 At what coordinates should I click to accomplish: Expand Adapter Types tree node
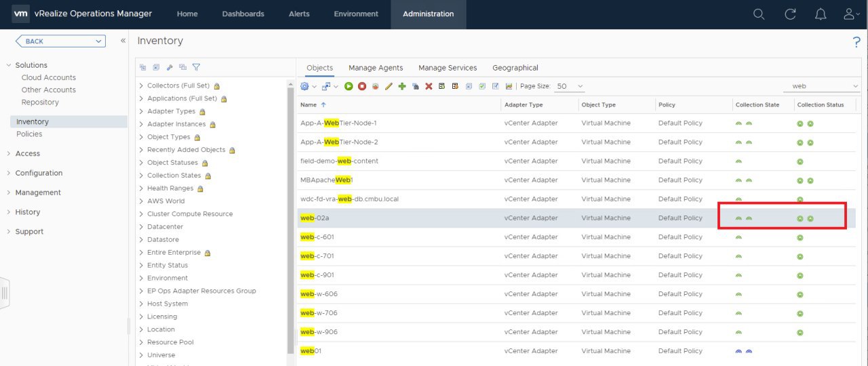click(141, 112)
